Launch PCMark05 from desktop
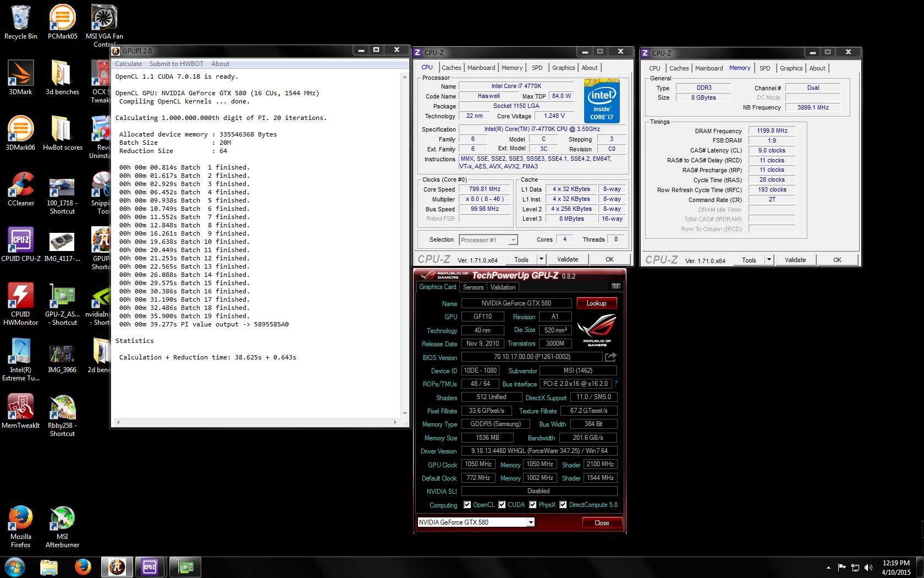This screenshot has width=924, height=578. (62, 22)
